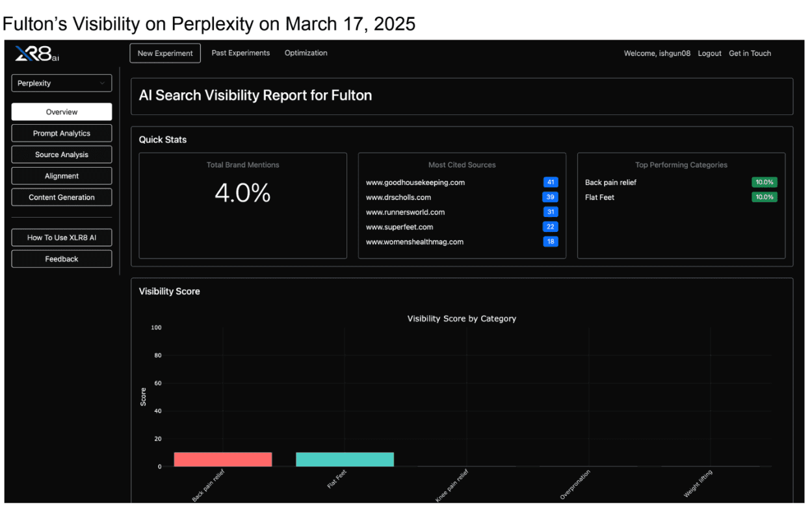
Task: Click the New Experiment button
Action: point(164,53)
